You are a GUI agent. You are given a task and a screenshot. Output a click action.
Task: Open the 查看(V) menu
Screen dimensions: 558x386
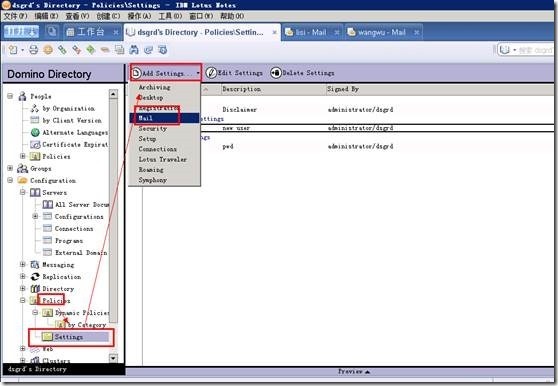pos(77,16)
